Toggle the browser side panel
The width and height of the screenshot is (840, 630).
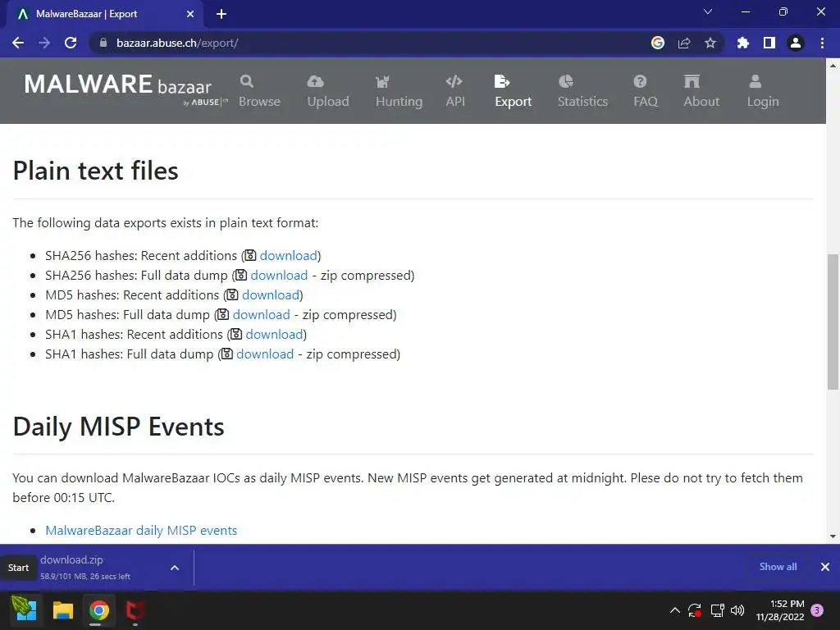(769, 43)
